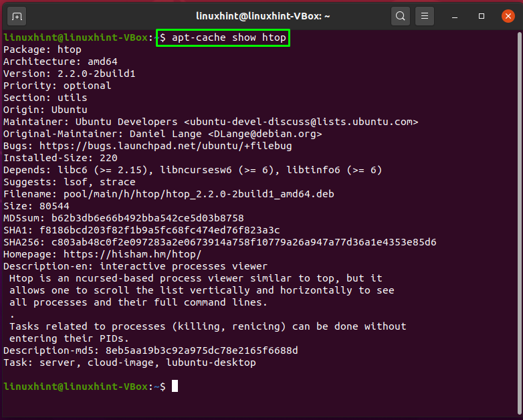Close the terminal window
This screenshot has height=420, width=523.
508,16
